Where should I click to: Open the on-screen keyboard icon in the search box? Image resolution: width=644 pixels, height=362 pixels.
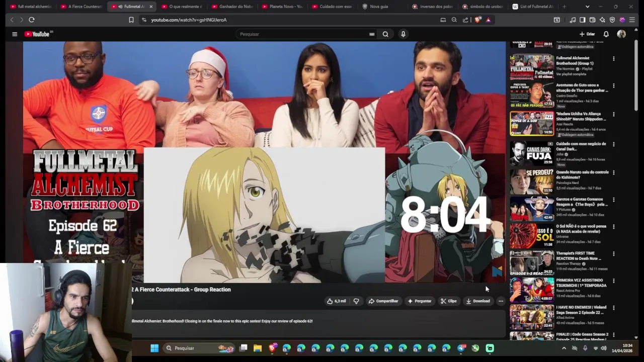pos(372,34)
